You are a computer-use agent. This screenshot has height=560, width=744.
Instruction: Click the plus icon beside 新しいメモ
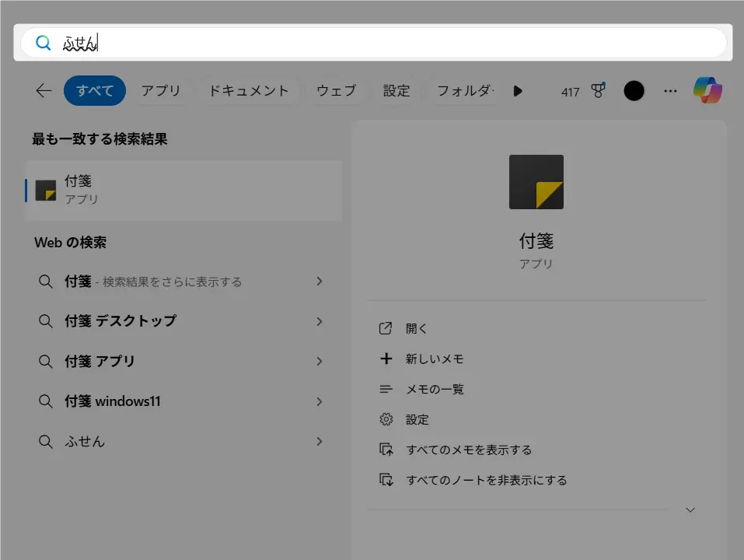pos(386,359)
